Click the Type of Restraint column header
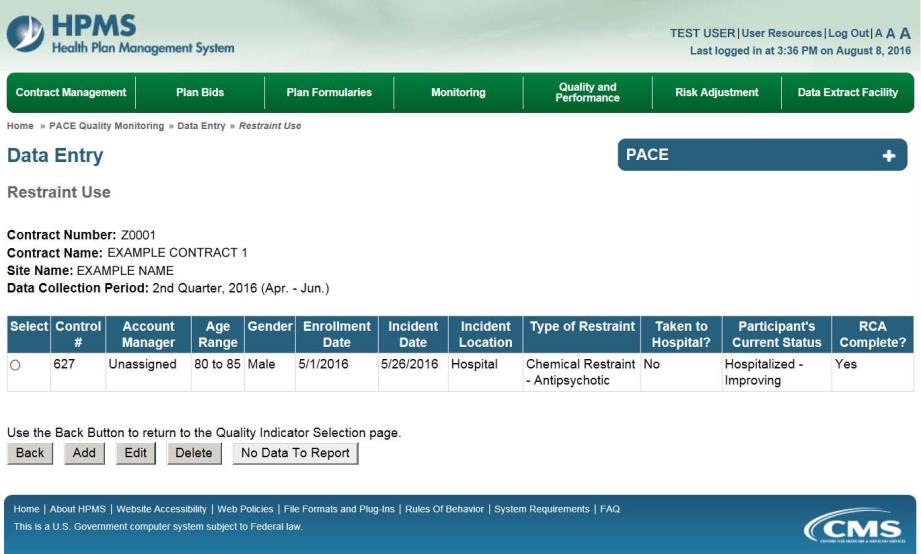The image size is (921, 554). coord(582,334)
